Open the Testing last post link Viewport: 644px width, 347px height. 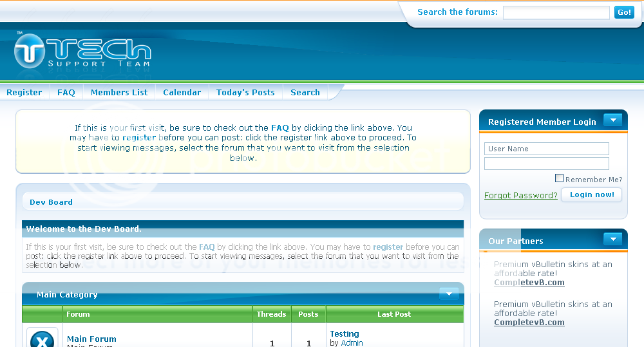(345, 334)
